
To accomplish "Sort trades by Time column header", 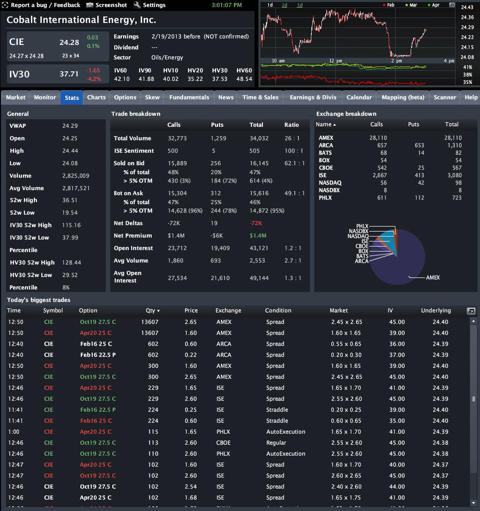I will click(x=14, y=310).
